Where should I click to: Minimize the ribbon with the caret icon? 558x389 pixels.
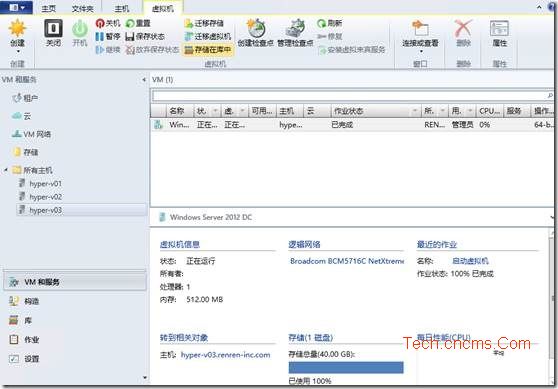pyautogui.click(x=539, y=7)
